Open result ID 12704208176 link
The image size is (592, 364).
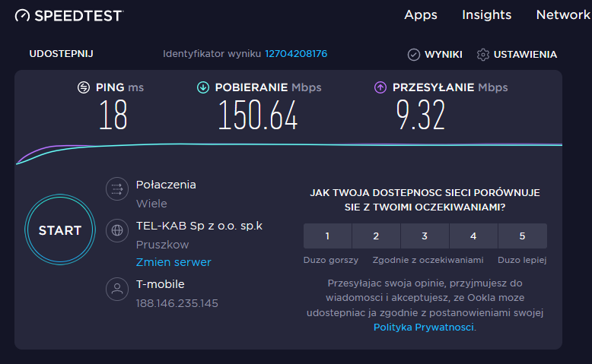point(296,53)
